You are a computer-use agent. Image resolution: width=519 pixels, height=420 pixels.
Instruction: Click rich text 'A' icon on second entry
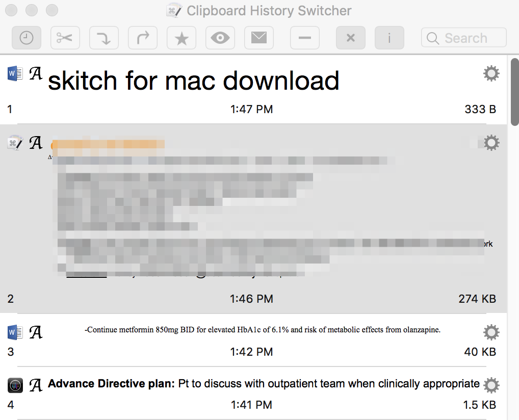point(36,143)
